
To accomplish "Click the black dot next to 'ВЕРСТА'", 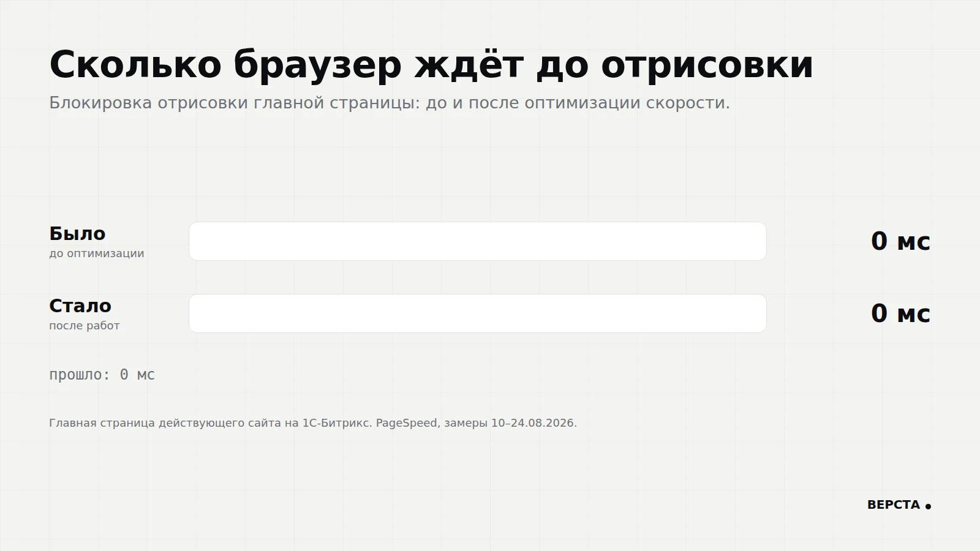I will tap(928, 506).
